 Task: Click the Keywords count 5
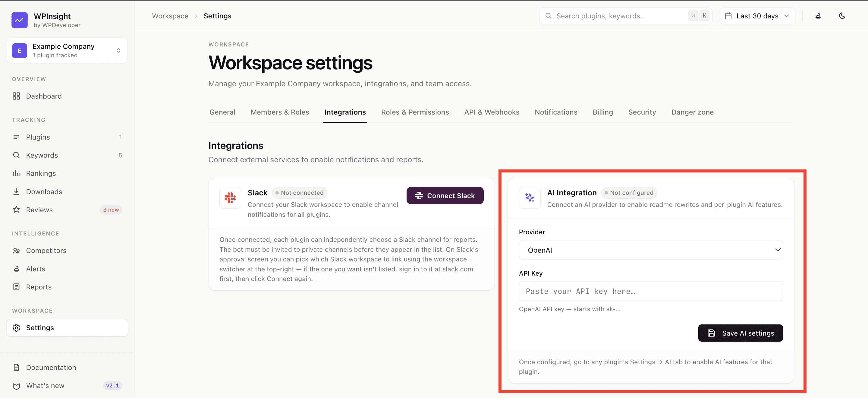point(120,155)
